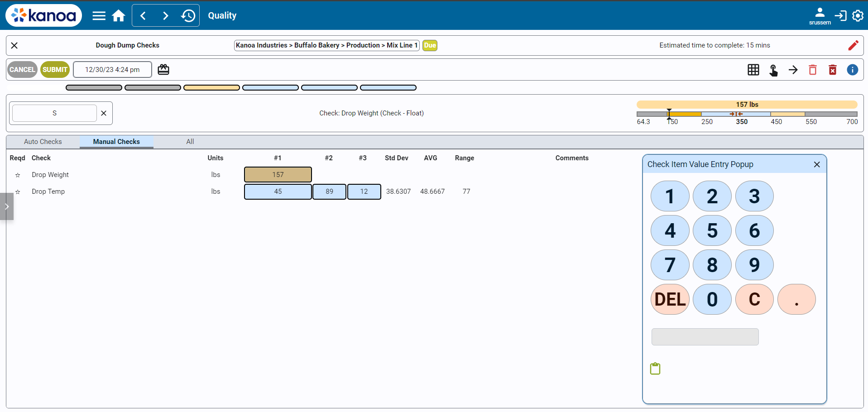Click the Comments column header
The image size is (868, 412).
pos(572,158)
